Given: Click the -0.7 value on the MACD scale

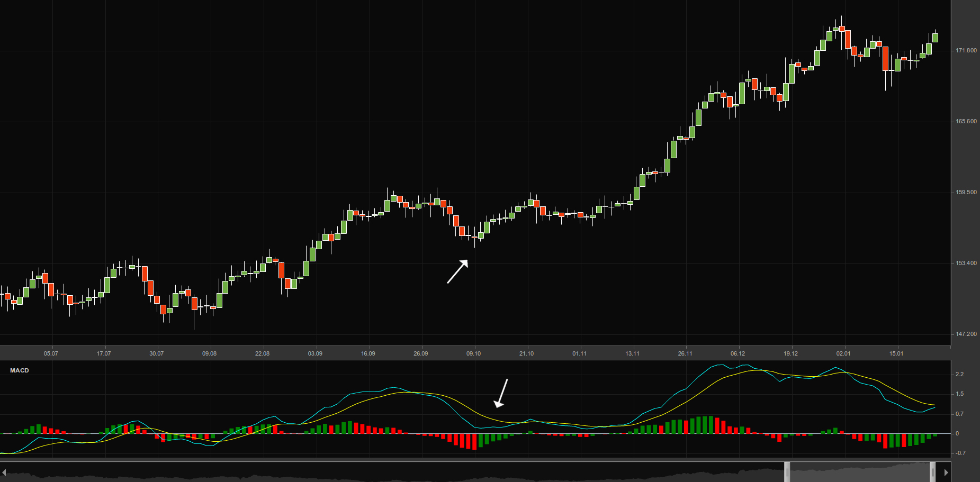Looking at the screenshot, I should 960,453.
